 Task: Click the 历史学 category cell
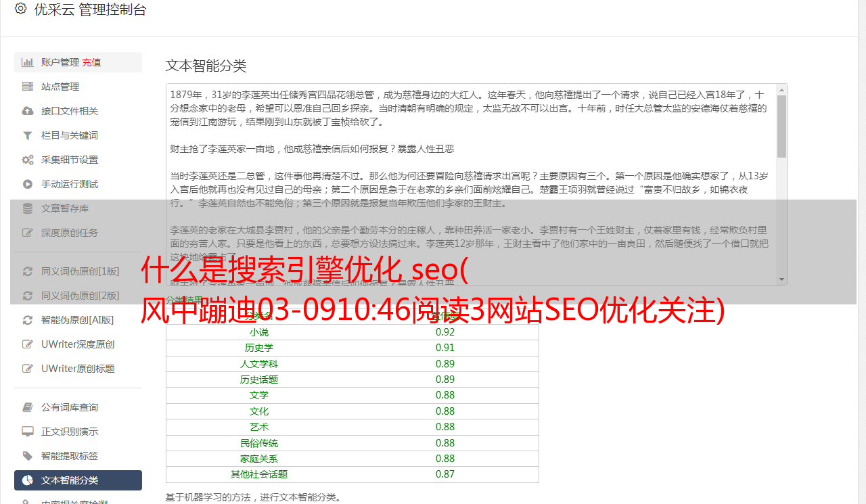258,348
